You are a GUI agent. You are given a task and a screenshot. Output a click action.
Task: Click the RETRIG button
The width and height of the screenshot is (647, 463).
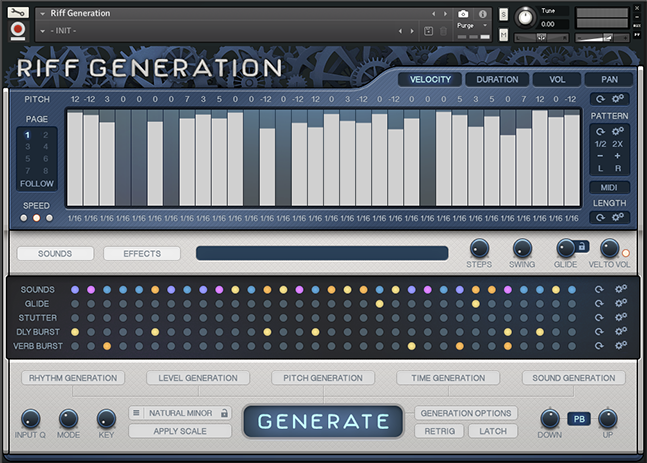[x=439, y=431]
